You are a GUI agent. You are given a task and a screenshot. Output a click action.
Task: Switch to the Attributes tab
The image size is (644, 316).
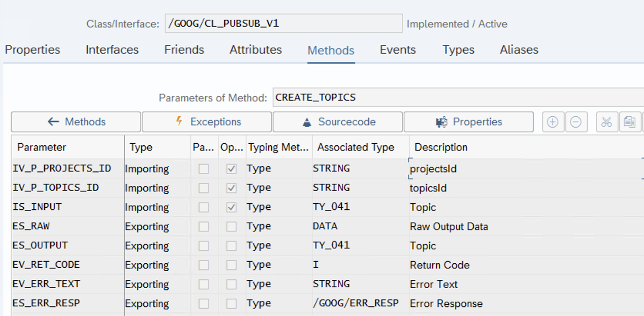(256, 50)
